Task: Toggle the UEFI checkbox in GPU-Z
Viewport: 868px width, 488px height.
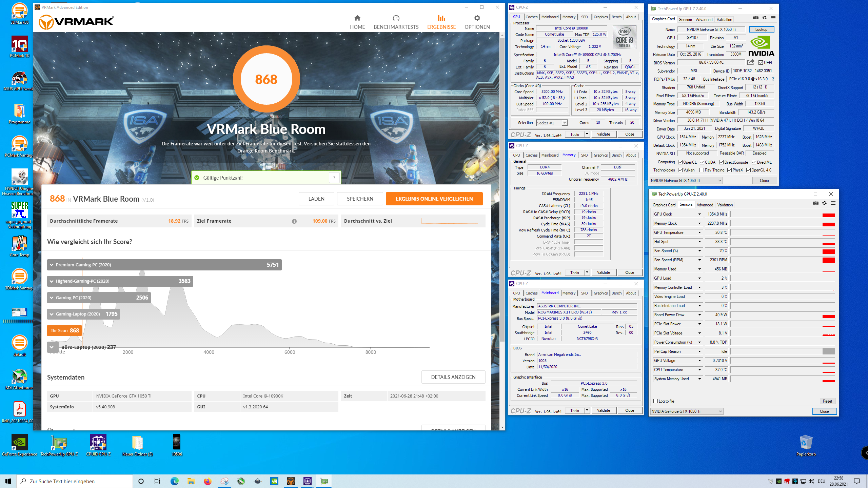Action: tap(761, 63)
